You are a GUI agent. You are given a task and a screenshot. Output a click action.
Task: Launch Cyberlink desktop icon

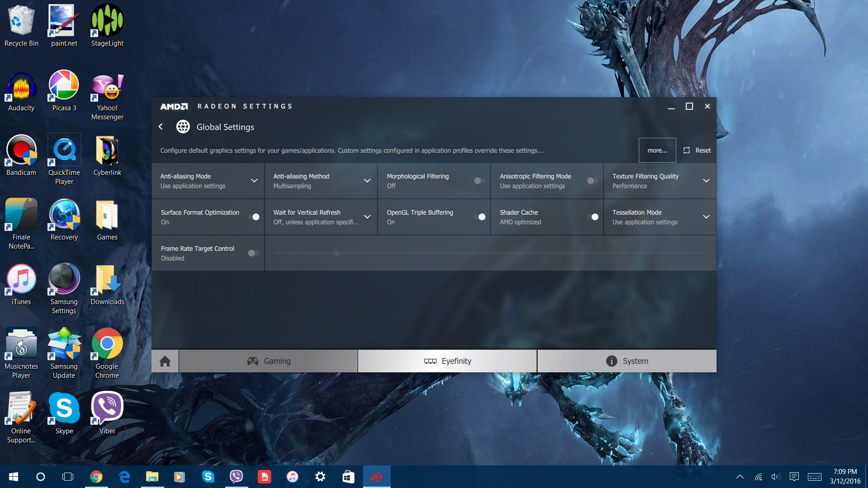coord(107,155)
